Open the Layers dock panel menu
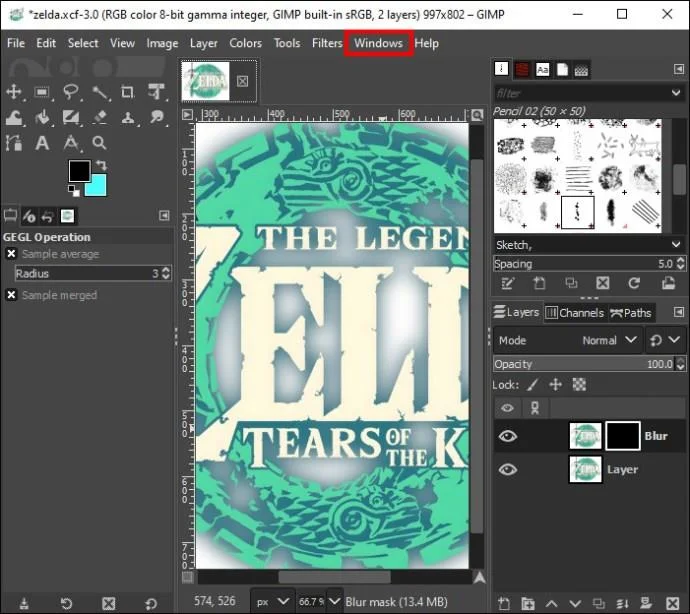Screen dimensions: 690x614 [679, 312]
